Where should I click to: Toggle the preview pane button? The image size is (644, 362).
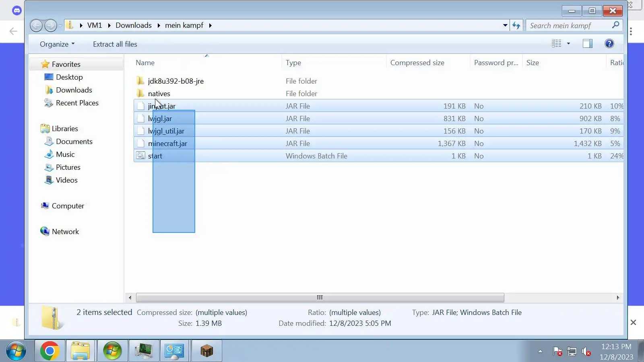pos(588,43)
